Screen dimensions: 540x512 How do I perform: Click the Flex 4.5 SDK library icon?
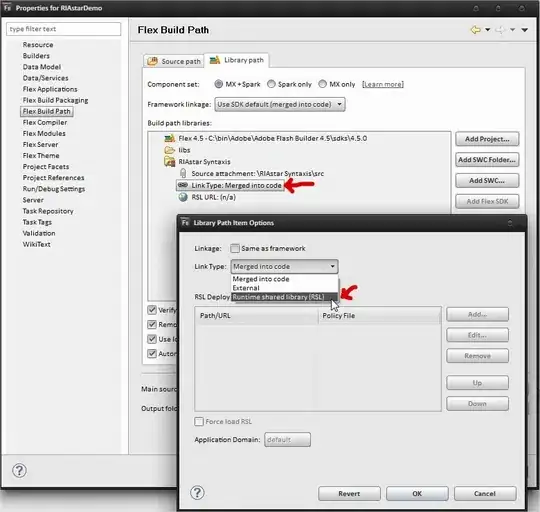pos(169,138)
